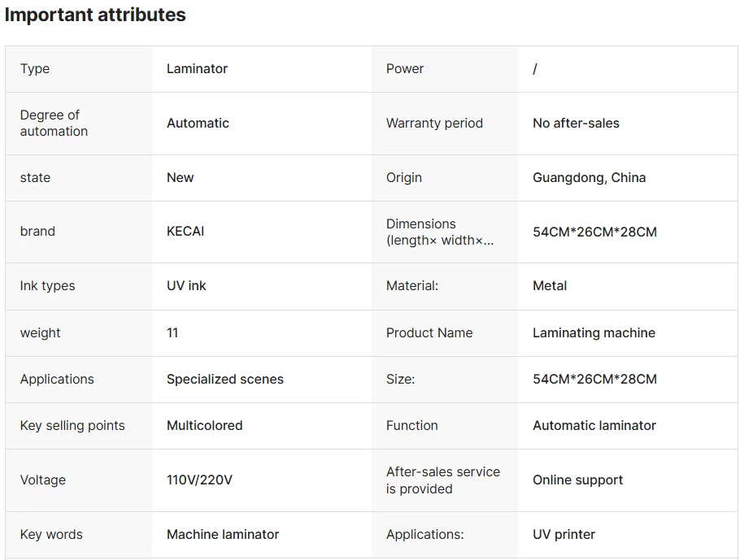Click the Specialized scenes value
Viewport: 740px width, 560px height.
(x=225, y=380)
